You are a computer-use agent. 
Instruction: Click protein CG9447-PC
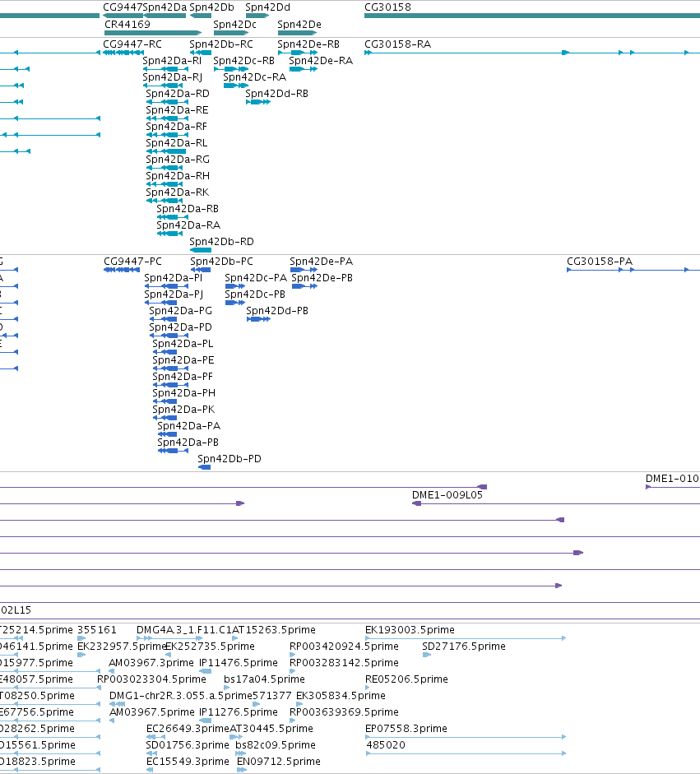tap(132, 261)
